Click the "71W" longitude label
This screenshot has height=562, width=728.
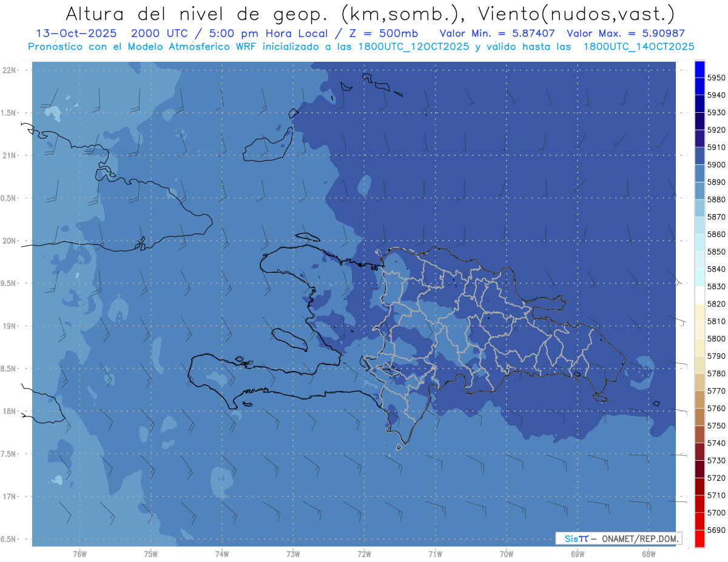pos(435,554)
